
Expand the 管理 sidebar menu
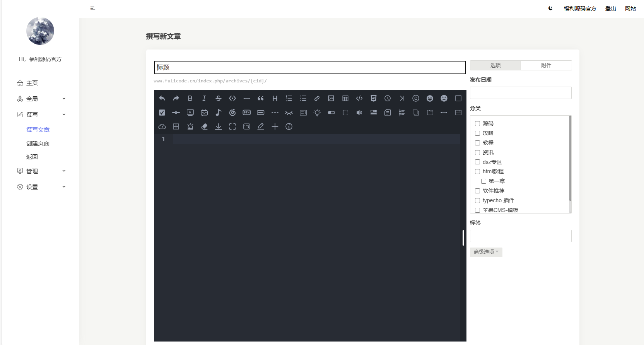(x=41, y=171)
